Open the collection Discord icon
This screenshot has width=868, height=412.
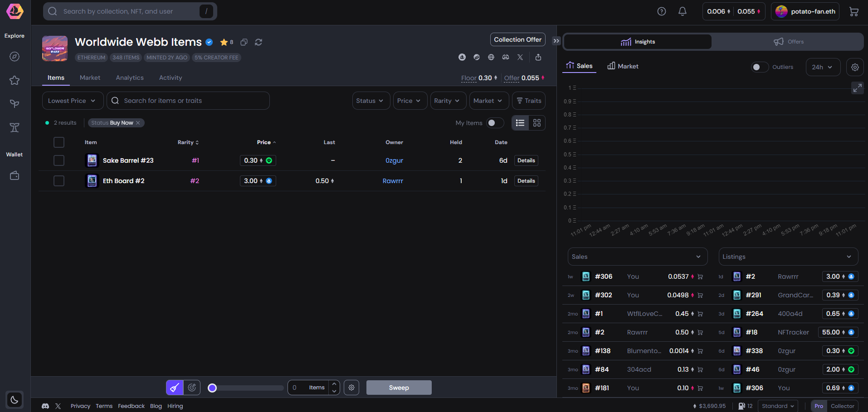[x=506, y=57]
